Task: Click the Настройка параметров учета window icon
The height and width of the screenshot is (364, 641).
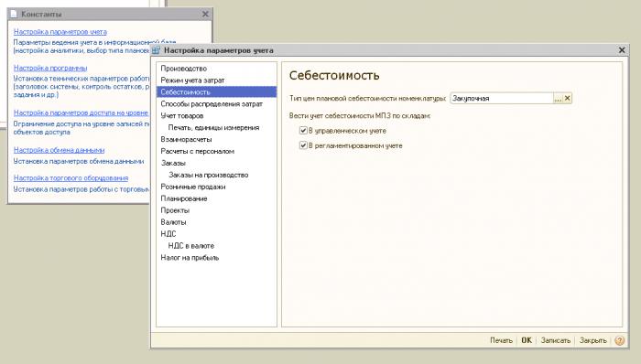Action: pos(157,50)
